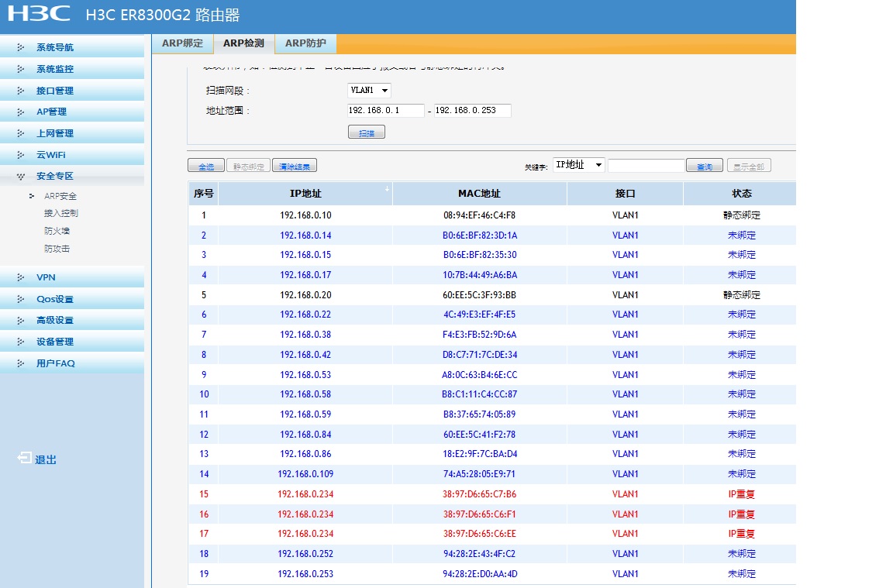
Task: Switch to the ARP防护 tab
Action: [305, 43]
